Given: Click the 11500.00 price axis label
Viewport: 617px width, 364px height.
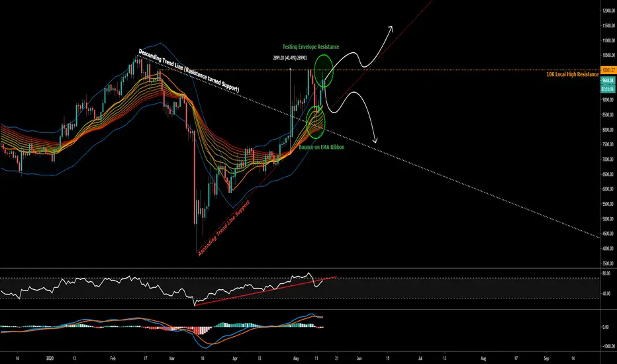Looking at the screenshot, I should click(608, 26).
